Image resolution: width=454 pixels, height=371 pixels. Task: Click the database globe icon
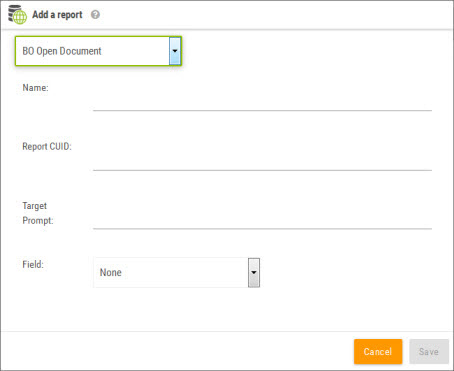point(17,15)
